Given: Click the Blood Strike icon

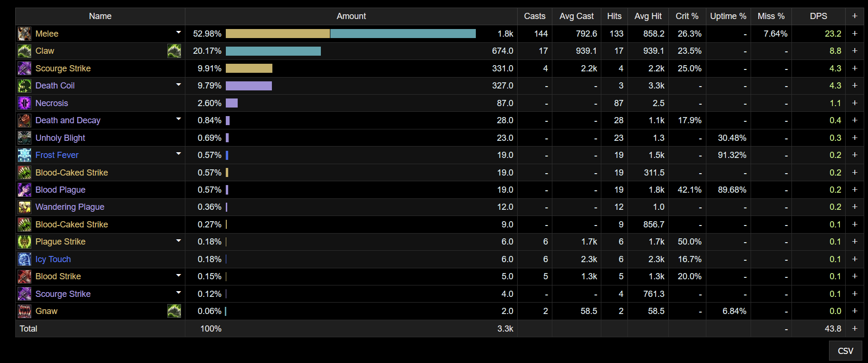Looking at the screenshot, I should coord(24,276).
